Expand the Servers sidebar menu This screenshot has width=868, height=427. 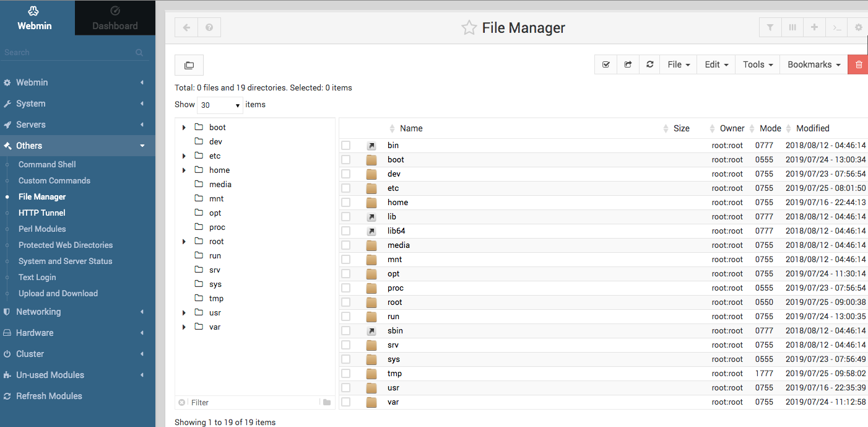pos(77,125)
